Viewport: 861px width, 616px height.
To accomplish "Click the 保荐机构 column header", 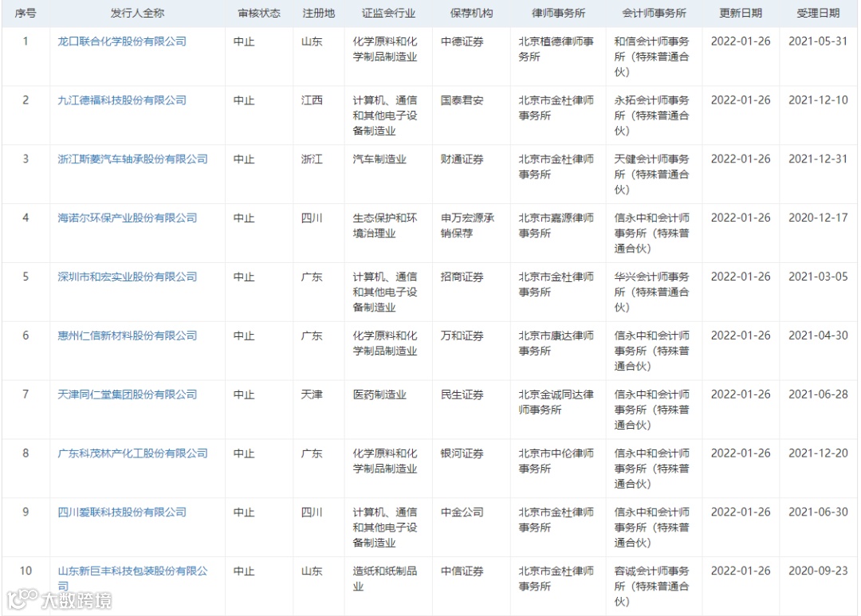I will tap(471, 14).
